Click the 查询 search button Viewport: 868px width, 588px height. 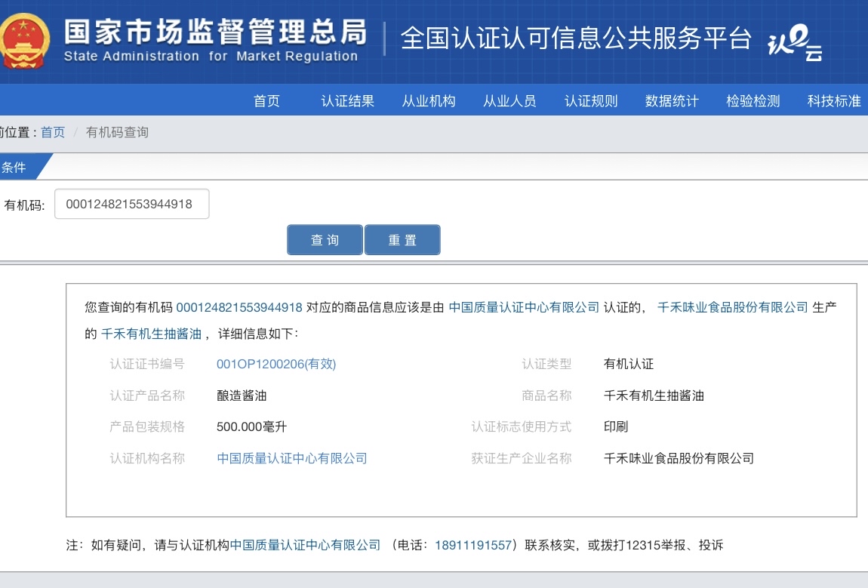click(x=325, y=240)
